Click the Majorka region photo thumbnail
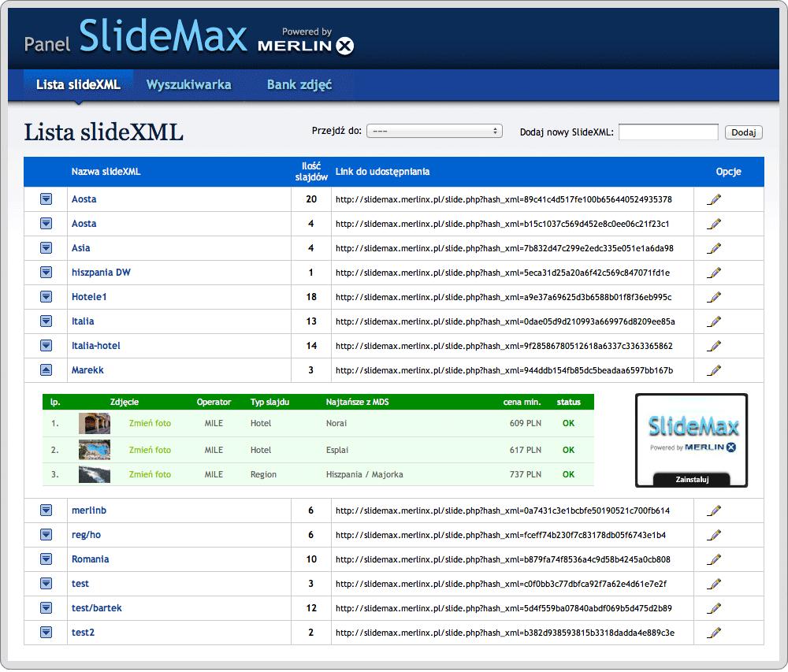 pos(95,474)
